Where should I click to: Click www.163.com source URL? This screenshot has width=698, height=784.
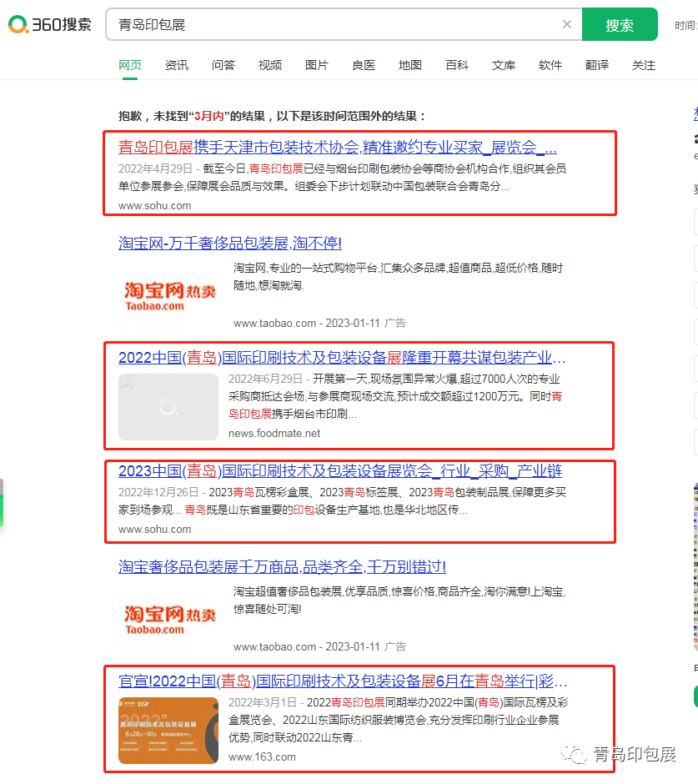click(262, 757)
